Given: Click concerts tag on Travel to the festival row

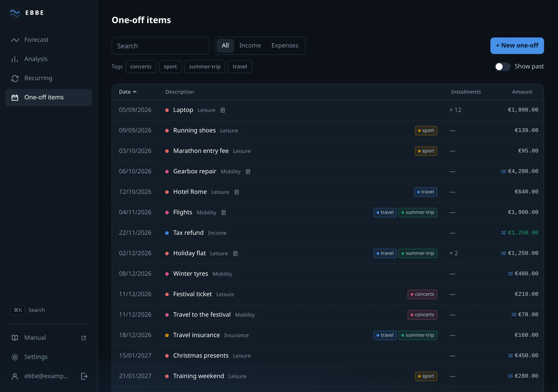Looking at the screenshot, I should click(422, 315).
